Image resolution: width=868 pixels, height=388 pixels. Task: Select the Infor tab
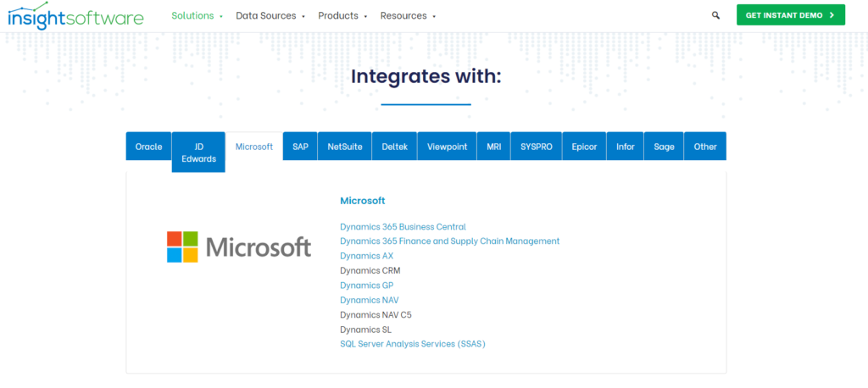point(626,147)
